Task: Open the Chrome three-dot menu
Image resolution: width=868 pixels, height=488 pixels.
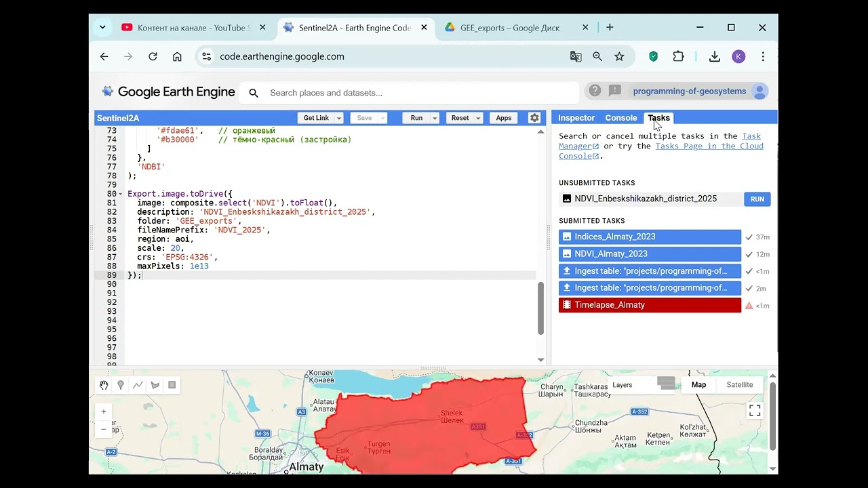Action: click(x=763, y=57)
